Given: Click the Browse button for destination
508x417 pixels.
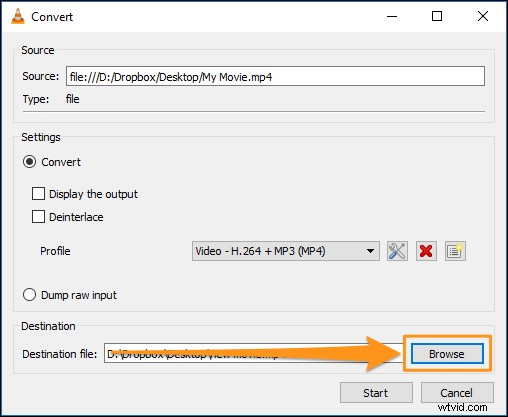Looking at the screenshot, I should coord(447,354).
